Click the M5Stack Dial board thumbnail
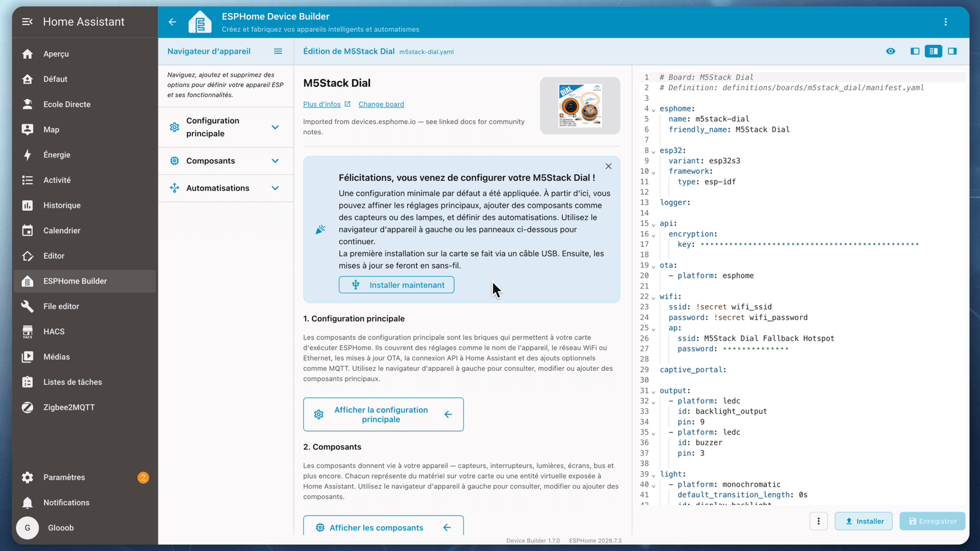This screenshot has height=551, width=980. coord(580,105)
